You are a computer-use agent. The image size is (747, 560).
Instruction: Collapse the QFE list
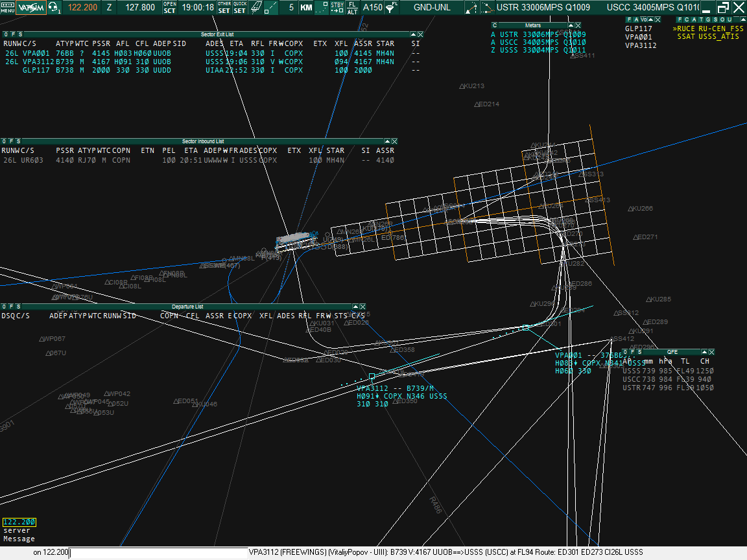tap(704, 352)
